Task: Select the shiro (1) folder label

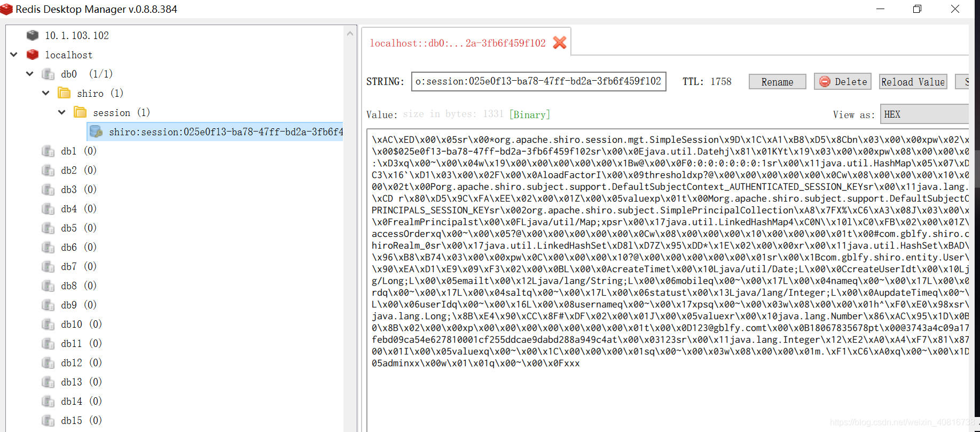Action: click(x=100, y=93)
